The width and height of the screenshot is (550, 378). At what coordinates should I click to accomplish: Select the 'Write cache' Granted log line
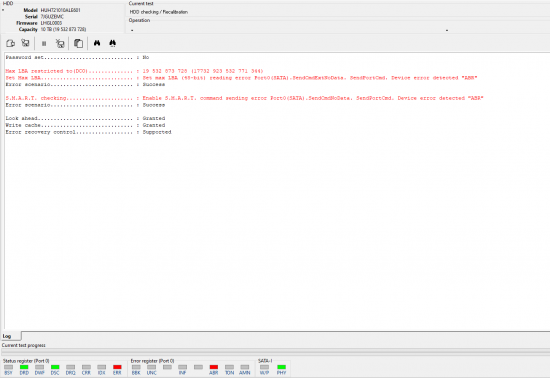85,125
